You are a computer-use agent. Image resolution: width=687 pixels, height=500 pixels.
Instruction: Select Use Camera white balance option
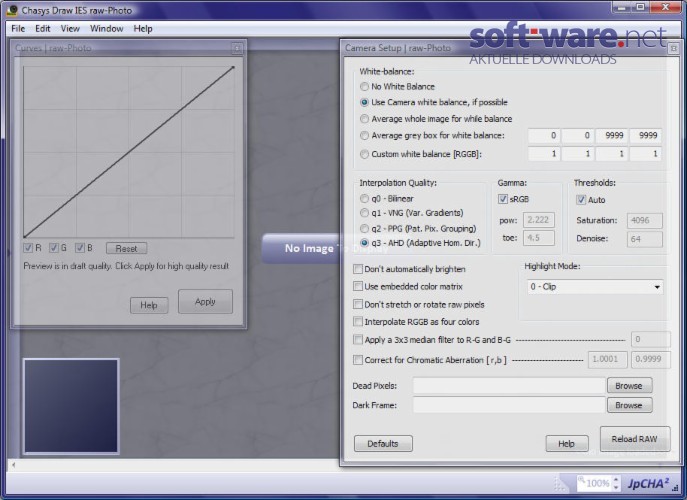coord(364,102)
